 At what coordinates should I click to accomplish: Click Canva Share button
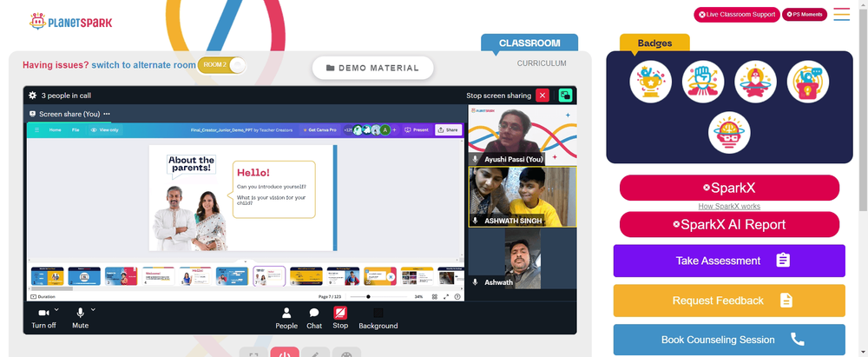click(x=449, y=129)
